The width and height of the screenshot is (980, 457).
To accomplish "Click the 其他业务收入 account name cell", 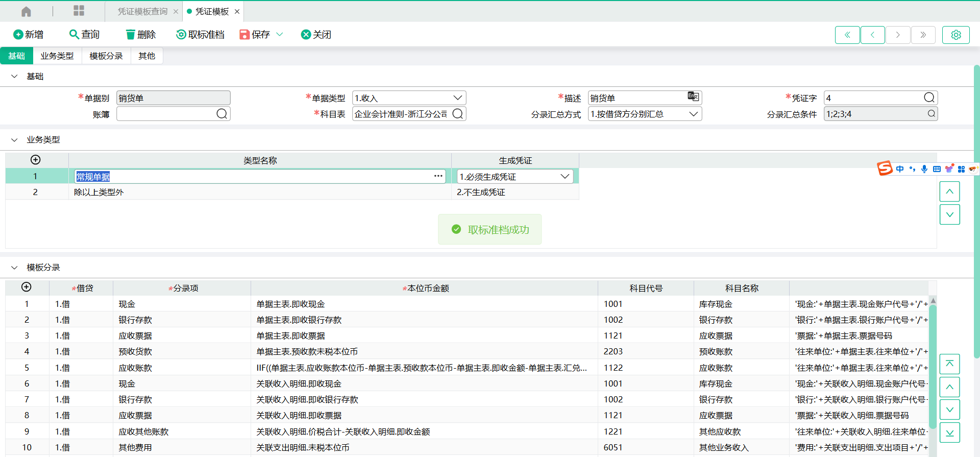I will (x=741, y=447).
